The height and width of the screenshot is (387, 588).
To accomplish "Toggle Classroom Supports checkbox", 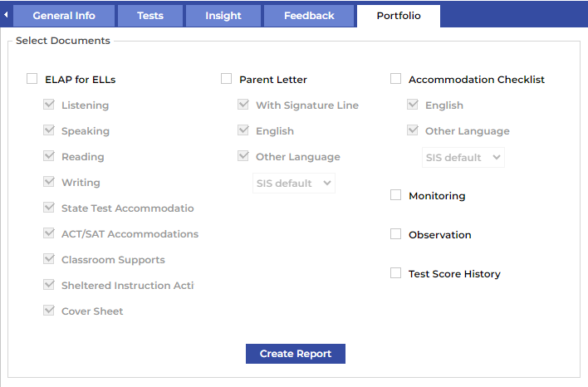I will [x=49, y=259].
